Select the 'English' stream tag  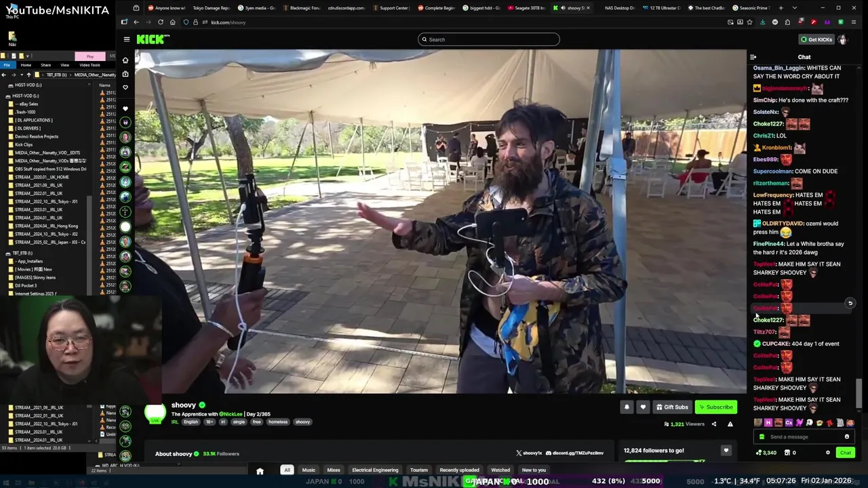pos(191,422)
